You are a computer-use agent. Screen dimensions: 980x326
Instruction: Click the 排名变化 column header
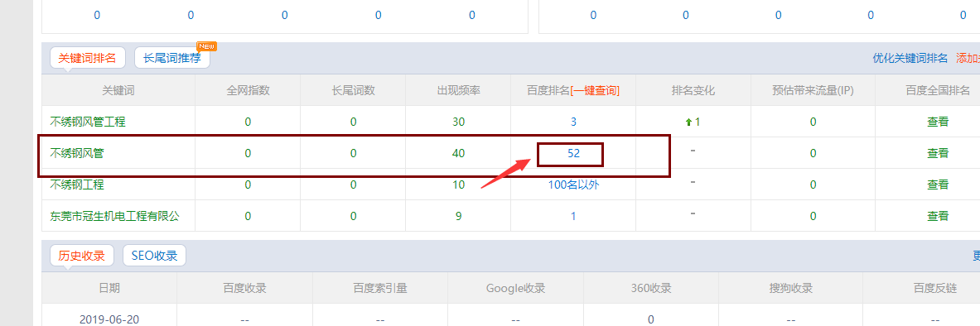[693, 90]
